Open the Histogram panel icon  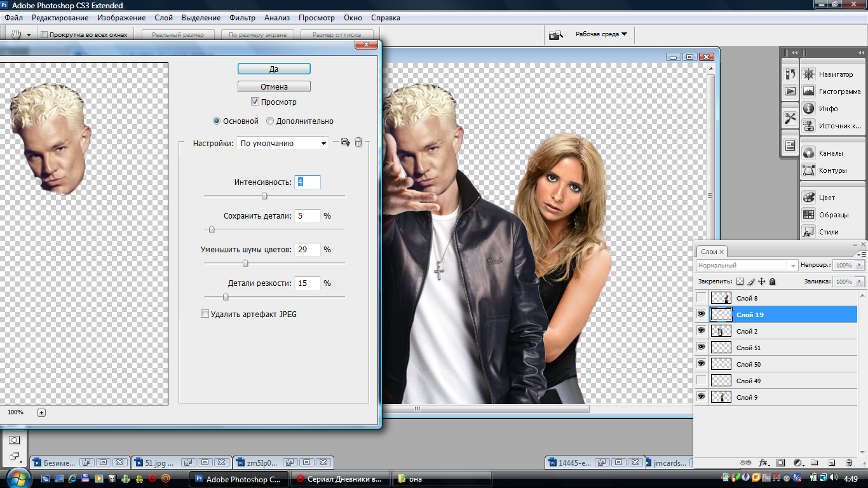808,91
